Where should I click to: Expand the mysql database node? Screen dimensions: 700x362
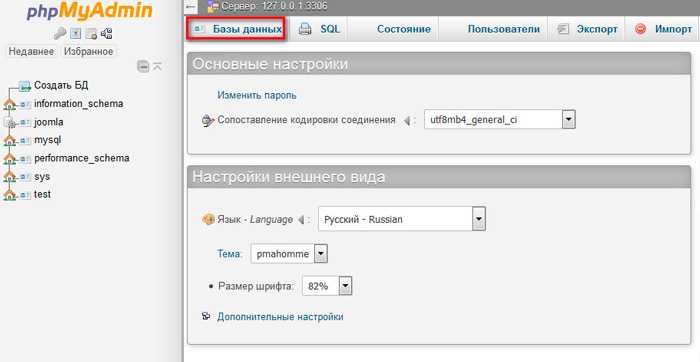click(9, 141)
